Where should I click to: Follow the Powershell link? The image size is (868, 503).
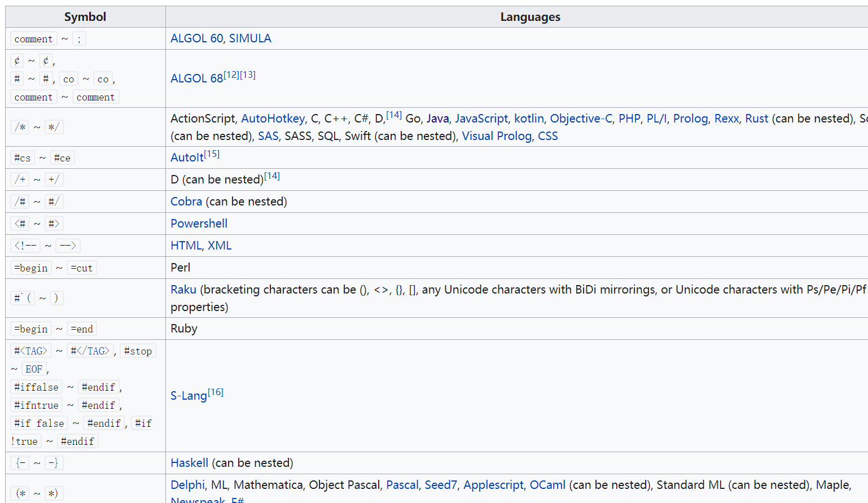(199, 224)
